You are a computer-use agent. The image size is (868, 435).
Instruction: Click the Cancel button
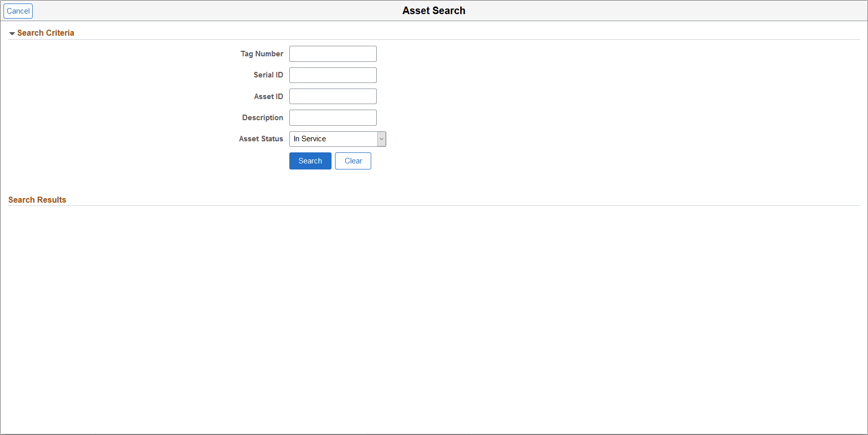18,11
